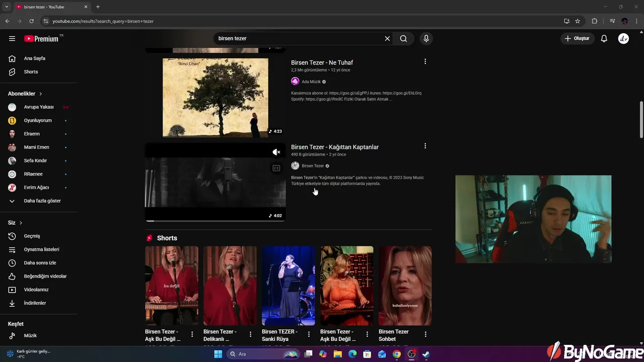Open more options for Ne Tuhaf video
The height and width of the screenshot is (362, 644).
pyautogui.click(x=425, y=61)
